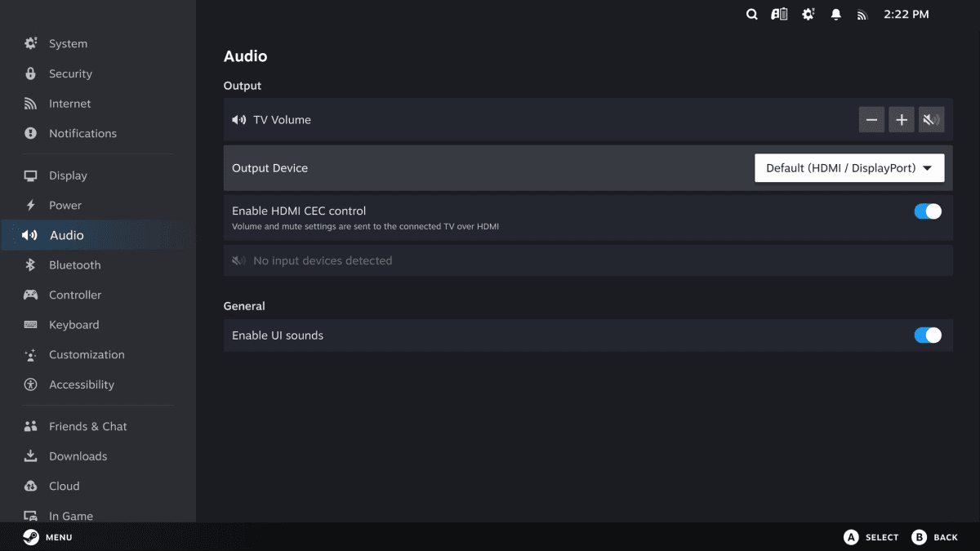This screenshot has height=551, width=980.
Task: Toggle Enable HDMI CEC control switch
Action: click(928, 211)
